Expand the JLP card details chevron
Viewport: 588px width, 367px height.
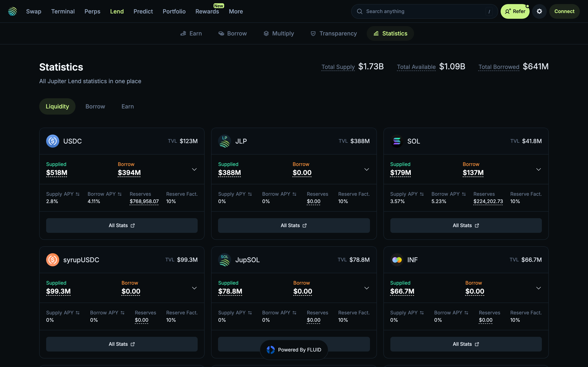(x=367, y=169)
